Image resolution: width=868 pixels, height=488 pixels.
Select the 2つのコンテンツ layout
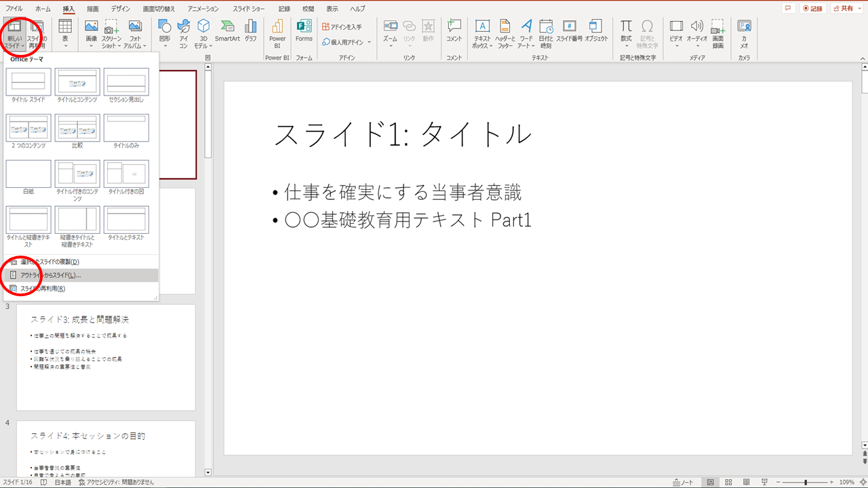pyautogui.click(x=28, y=131)
